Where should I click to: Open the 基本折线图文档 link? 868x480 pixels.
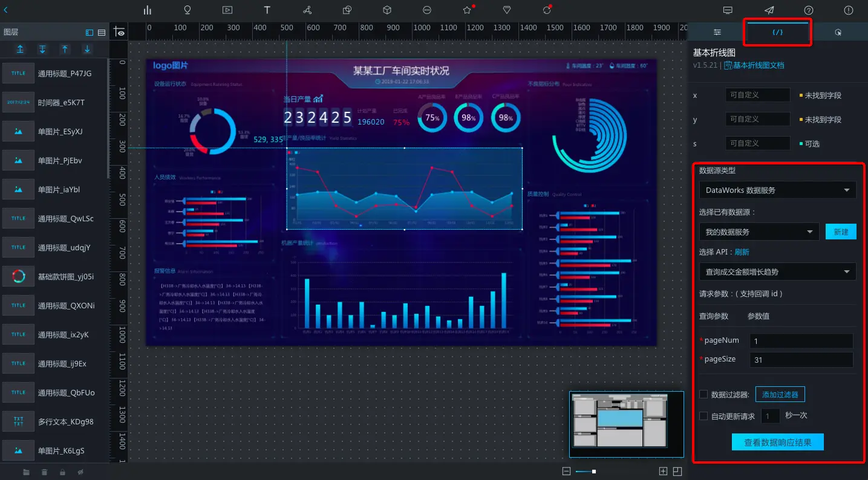click(754, 65)
